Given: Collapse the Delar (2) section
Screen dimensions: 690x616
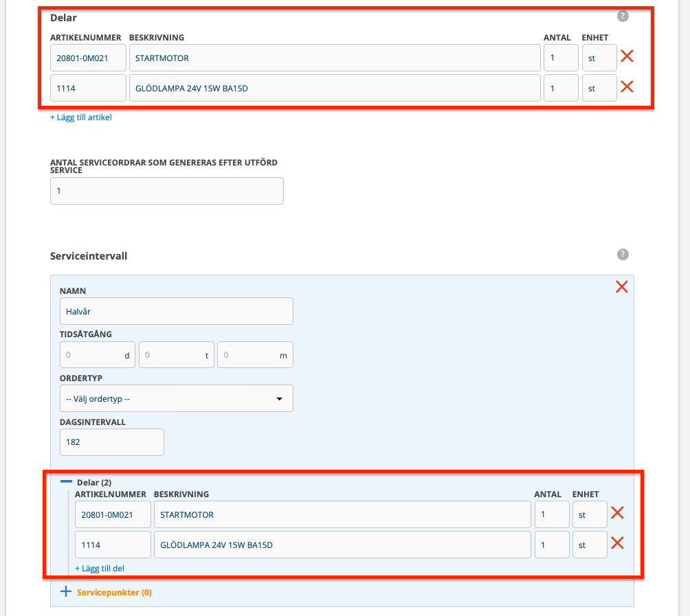Looking at the screenshot, I should coord(67,482).
